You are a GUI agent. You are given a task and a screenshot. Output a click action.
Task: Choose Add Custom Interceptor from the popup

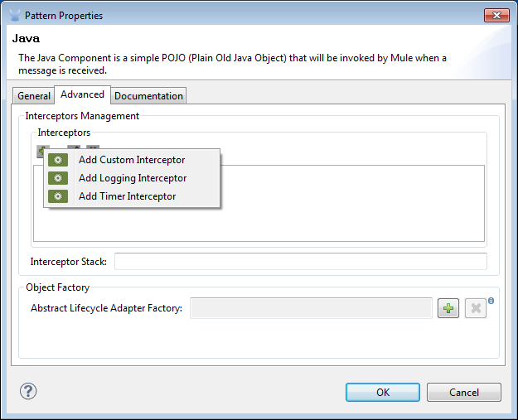coord(131,160)
